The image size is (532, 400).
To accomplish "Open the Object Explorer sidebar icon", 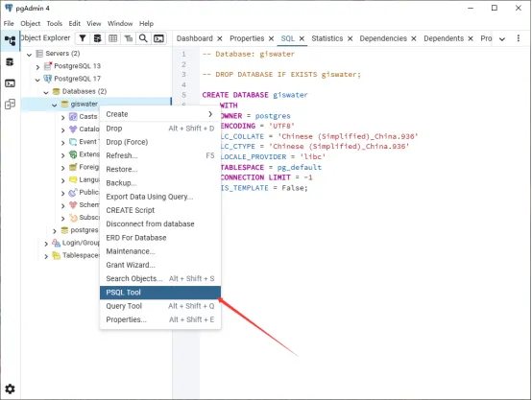I will [x=10, y=41].
